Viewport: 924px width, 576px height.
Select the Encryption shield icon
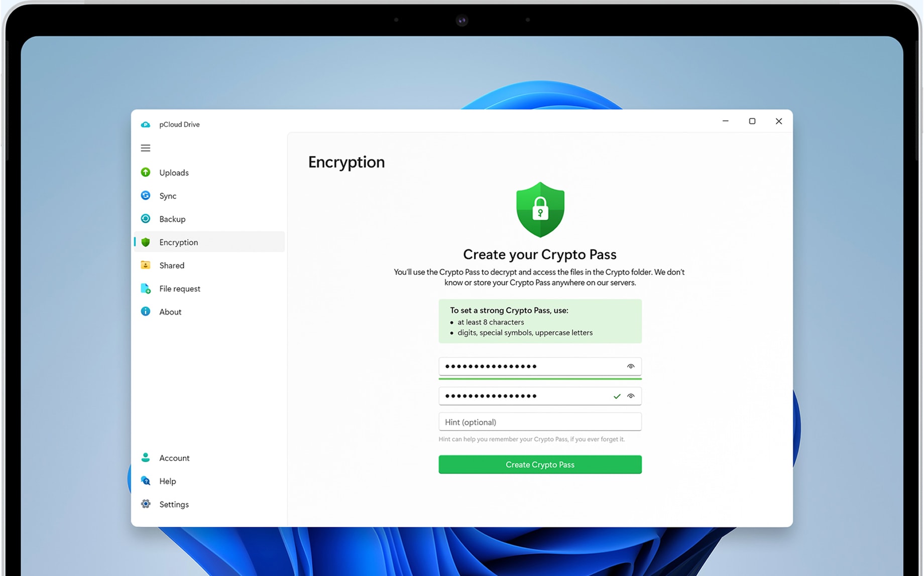click(146, 242)
